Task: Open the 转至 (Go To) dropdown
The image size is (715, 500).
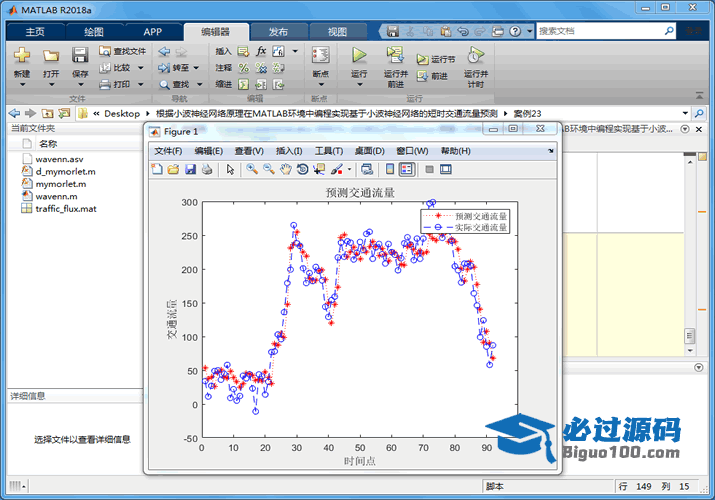Action: pos(196,68)
